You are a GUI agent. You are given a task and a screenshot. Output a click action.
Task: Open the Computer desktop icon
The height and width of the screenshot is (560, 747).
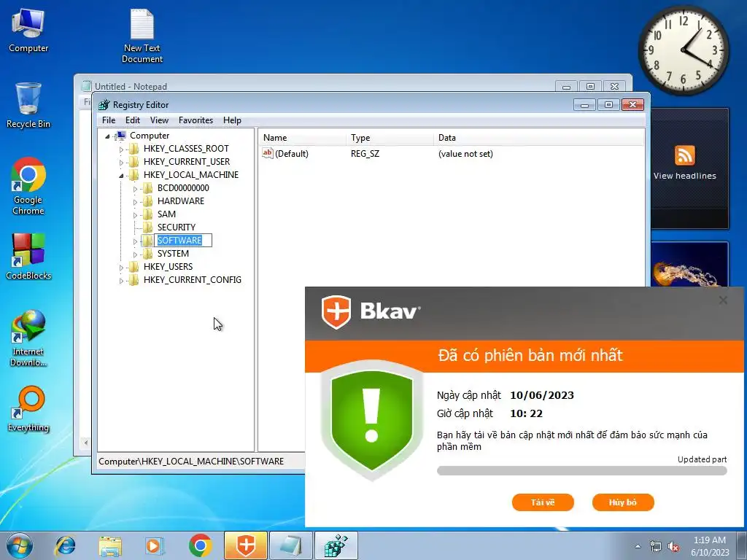pyautogui.click(x=28, y=31)
